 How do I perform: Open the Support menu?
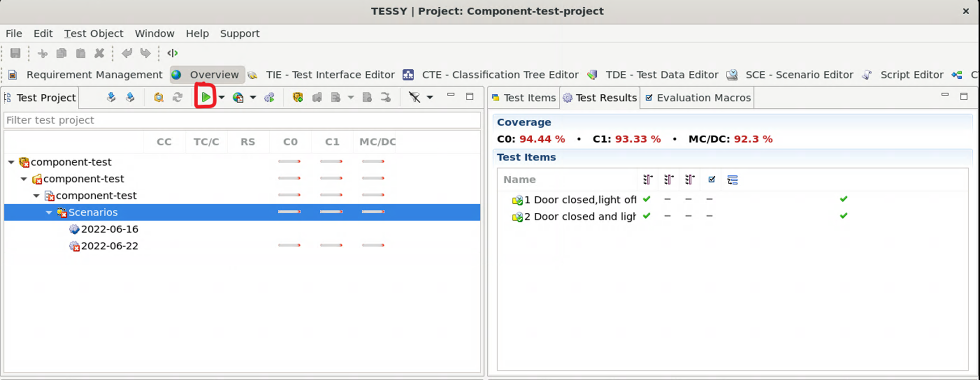tap(240, 34)
